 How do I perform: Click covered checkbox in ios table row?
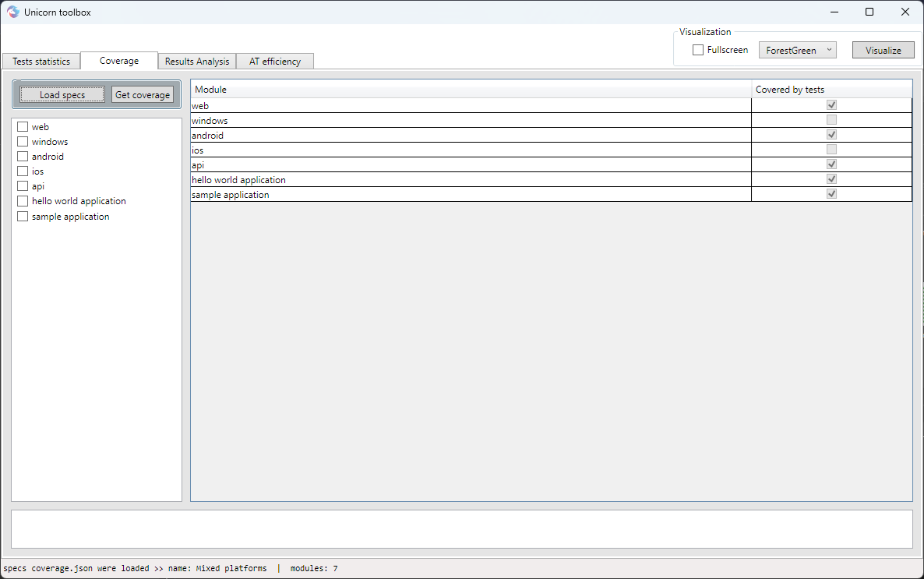click(x=831, y=149)
